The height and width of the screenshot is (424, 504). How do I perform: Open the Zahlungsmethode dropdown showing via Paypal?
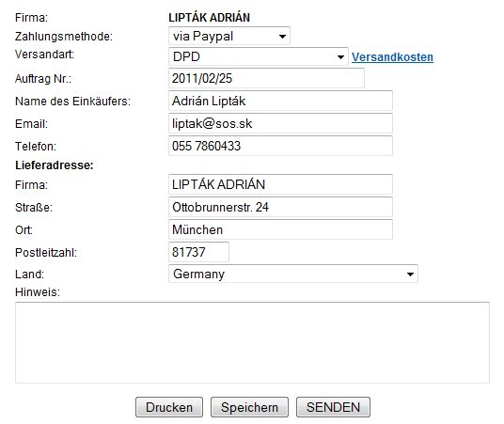229,36
